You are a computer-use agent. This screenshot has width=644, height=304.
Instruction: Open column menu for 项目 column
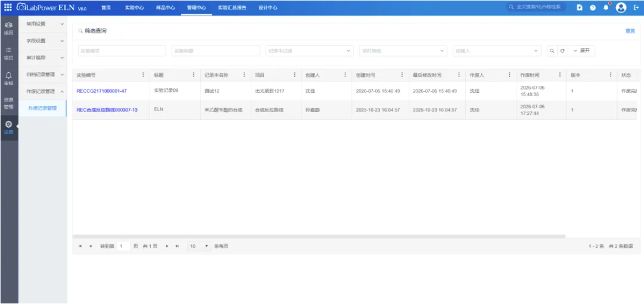pyautogui.click(x=294, y=75)
